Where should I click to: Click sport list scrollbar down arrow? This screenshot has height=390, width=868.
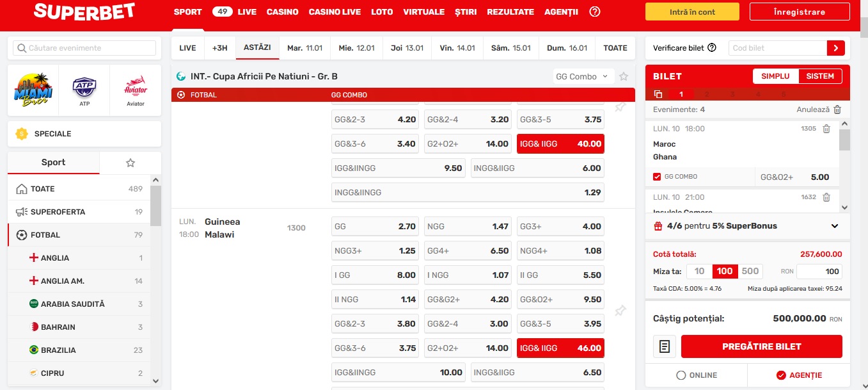[156, 380]
